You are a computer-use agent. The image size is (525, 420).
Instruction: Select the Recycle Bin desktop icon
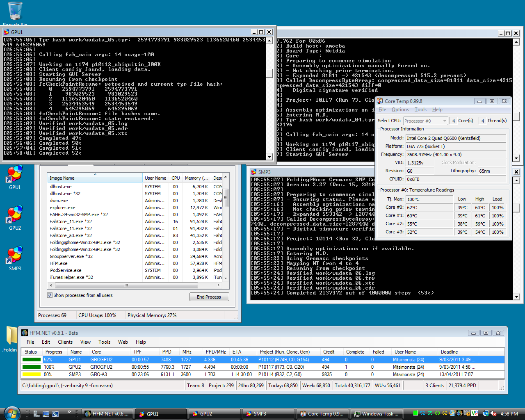(15, 13)
